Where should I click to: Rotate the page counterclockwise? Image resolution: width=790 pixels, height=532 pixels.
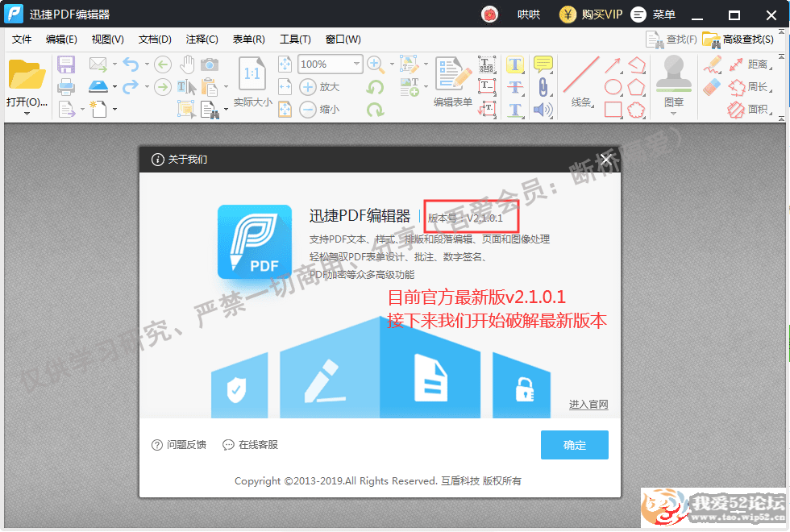tap(376, 87)
